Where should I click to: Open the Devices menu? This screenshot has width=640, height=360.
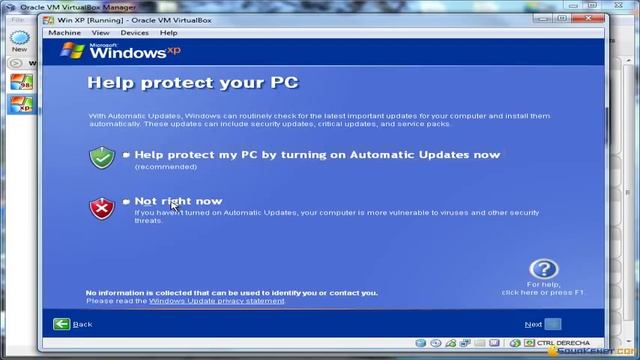(x=134, y=33)
